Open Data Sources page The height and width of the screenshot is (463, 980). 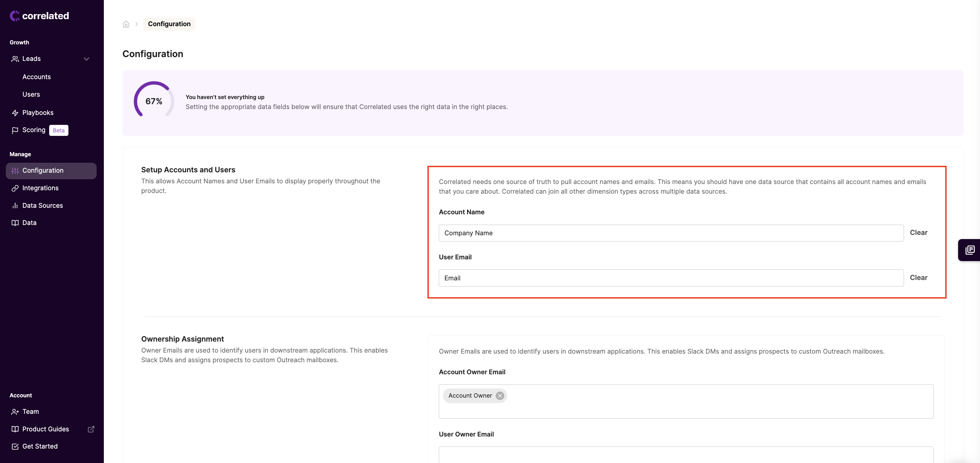coord(43,205)
